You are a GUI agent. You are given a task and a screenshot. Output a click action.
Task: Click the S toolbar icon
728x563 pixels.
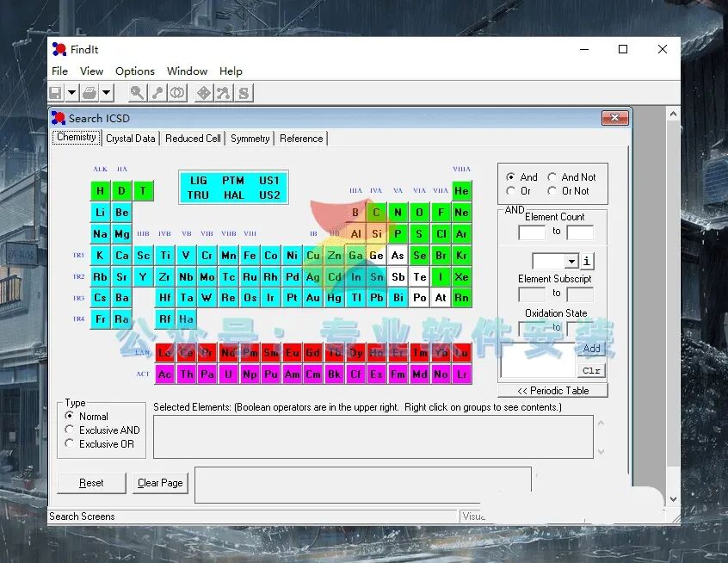[244, 93]
